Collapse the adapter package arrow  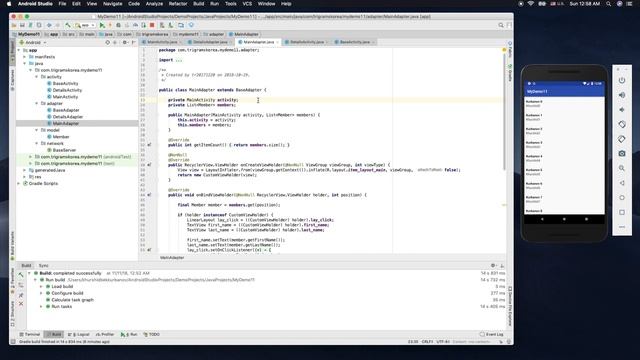(37, 104)
